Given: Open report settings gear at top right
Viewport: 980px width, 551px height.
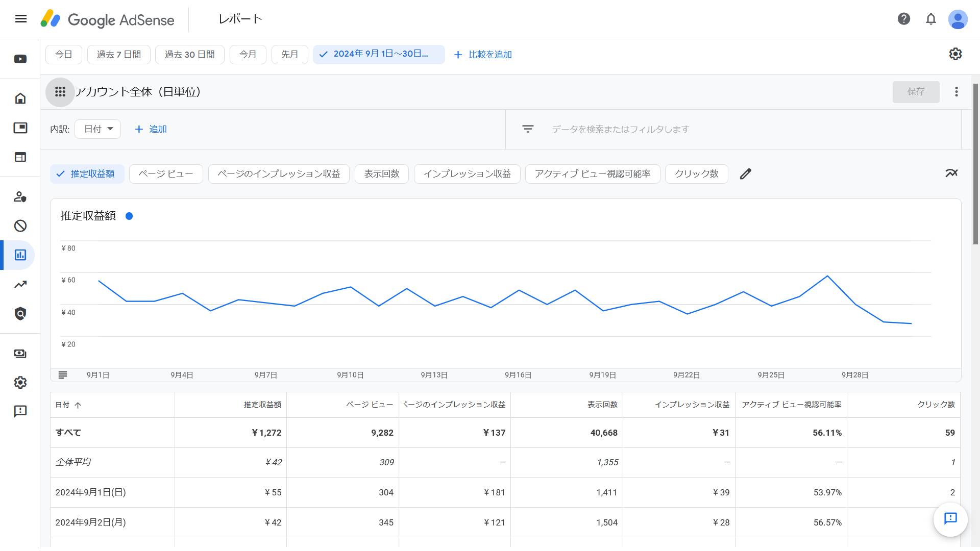Looking at the screenshot, I should tap(955, 54).
